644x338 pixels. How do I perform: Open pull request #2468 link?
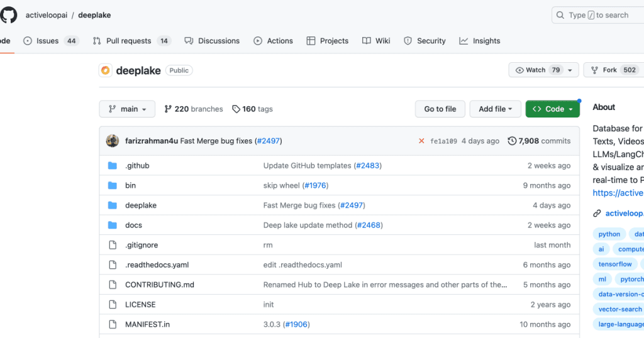coord(369,225)
